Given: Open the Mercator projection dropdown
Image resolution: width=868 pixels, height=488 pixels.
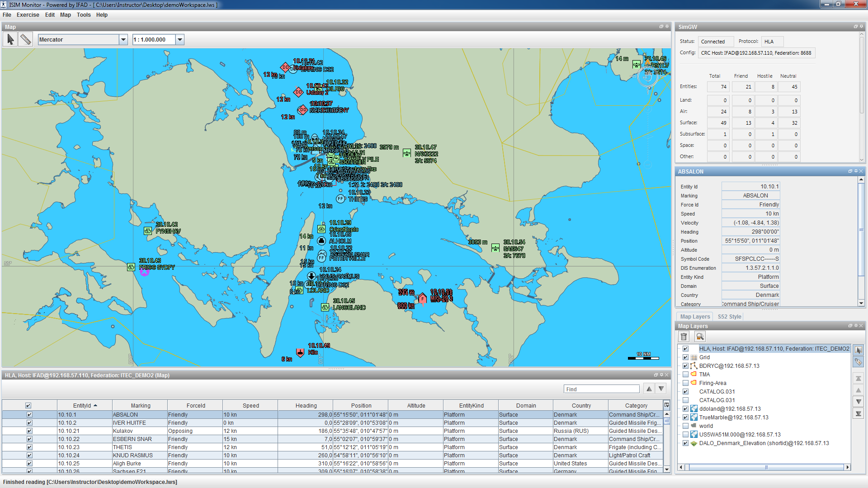Looking at the screenshot, I should coord(123,40).
